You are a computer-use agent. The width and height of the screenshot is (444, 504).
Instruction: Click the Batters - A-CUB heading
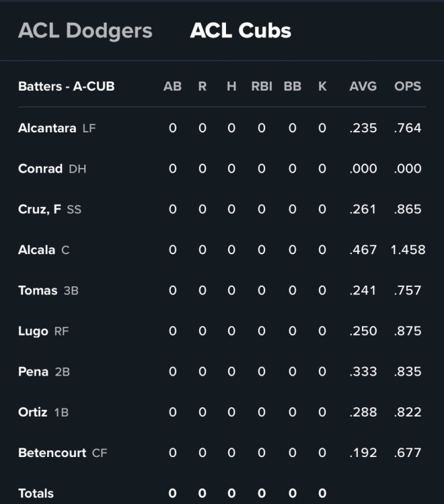click(67, 86)
